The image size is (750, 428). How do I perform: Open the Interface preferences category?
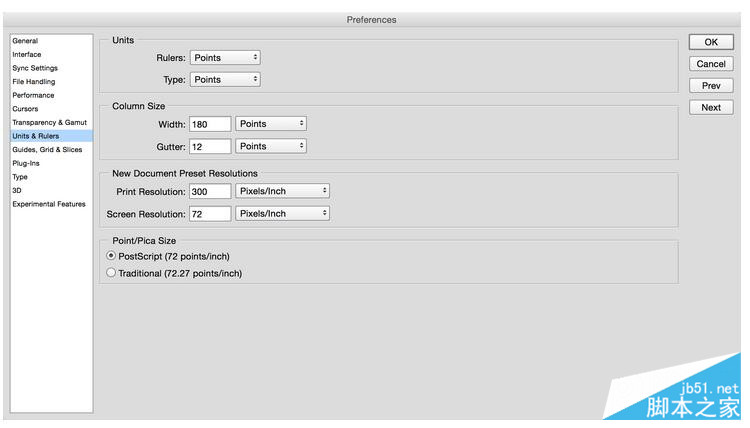tap(27, 54)
